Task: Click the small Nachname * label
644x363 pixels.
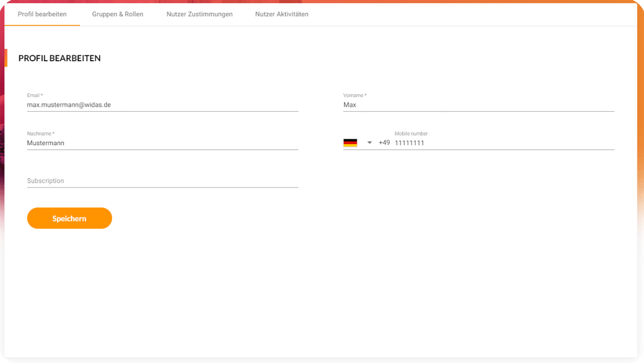Action: (41, 133)
